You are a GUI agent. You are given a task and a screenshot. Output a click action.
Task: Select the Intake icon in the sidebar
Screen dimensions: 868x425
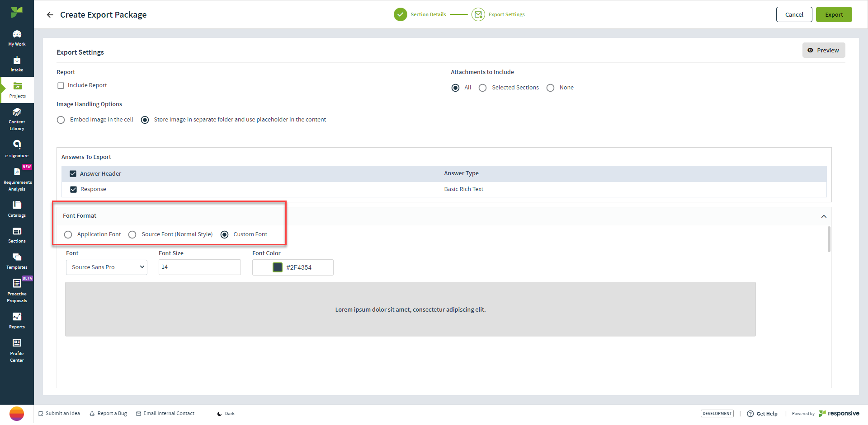pos(17,63)
